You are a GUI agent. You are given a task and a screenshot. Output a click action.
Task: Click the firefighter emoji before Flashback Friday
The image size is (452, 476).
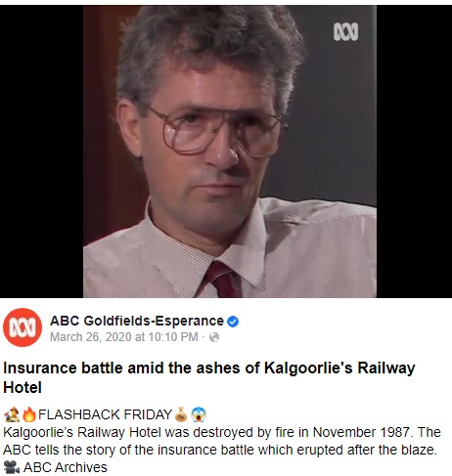tap(12, 414)
